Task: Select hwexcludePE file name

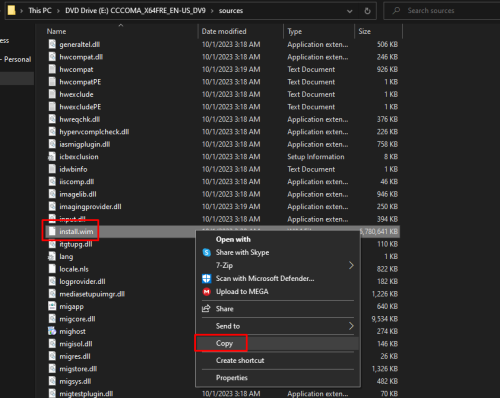Action: [80, 107]
